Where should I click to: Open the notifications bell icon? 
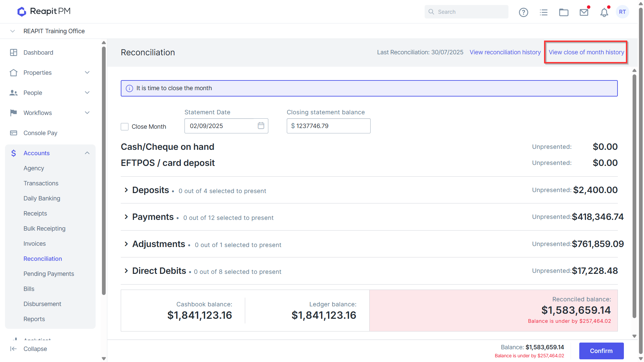[604, 12]
